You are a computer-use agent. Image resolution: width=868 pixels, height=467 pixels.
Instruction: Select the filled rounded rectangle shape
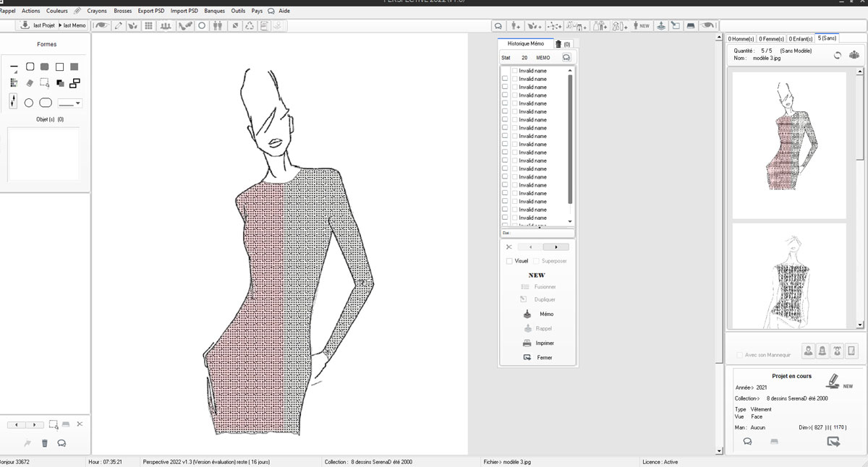[45, 67]
